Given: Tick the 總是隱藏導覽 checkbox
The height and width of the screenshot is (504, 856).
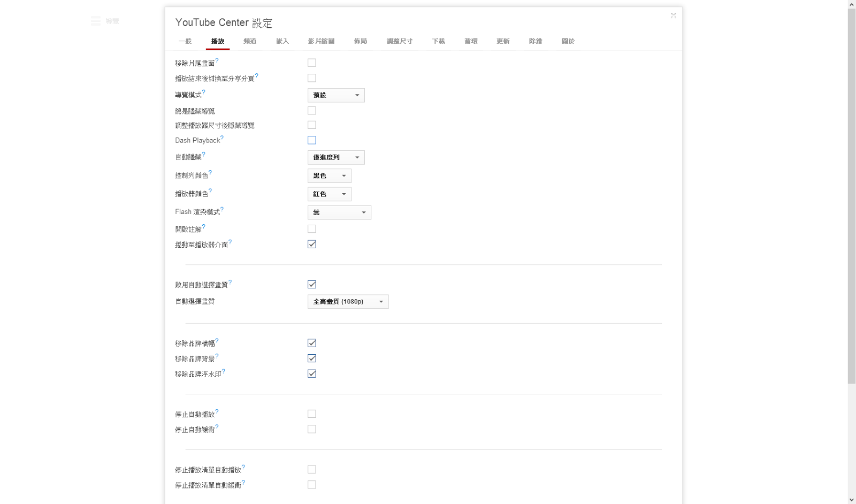Looking at the screenshot, I should click(312, 111).
